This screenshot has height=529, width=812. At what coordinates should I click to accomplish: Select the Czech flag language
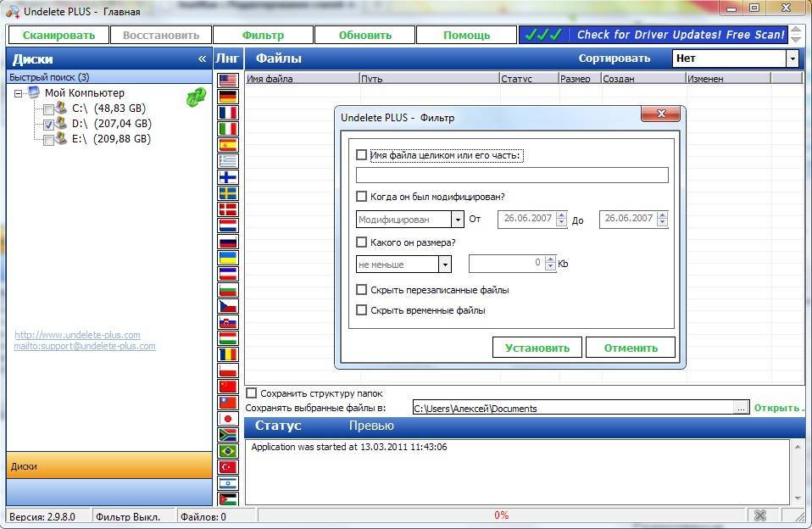[x=228, y=306]
